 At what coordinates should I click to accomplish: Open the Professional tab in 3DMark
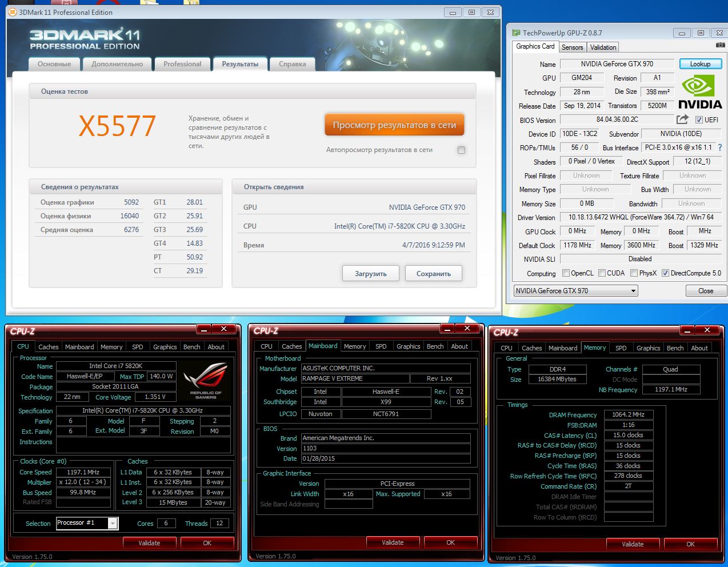coord(182,64)
